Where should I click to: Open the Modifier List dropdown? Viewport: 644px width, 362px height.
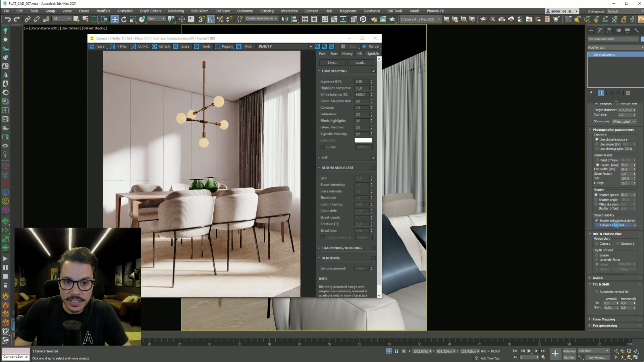pos(615,47)
